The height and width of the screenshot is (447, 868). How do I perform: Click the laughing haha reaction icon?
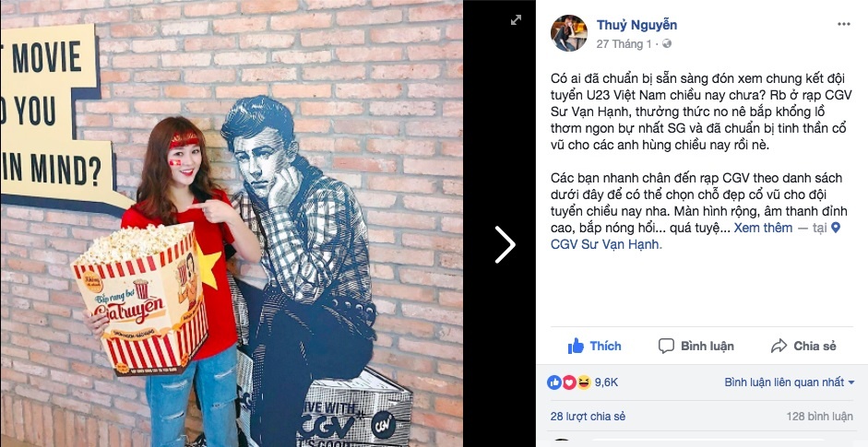(x=584, y=382)
